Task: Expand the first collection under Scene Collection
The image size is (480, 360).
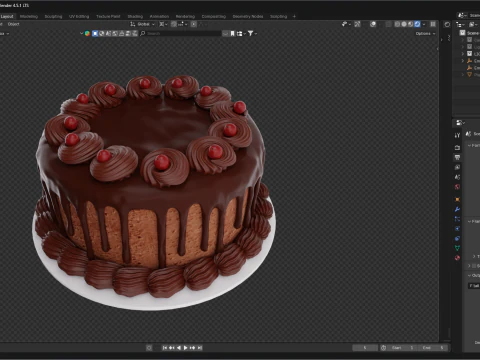Action: (463, 40)
